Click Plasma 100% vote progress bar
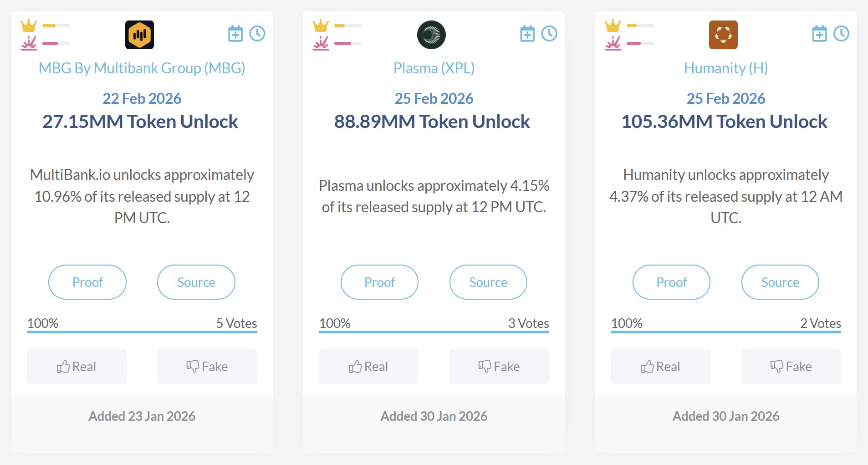The height and width of the screenshot is (465, 868). pos(434,332)
